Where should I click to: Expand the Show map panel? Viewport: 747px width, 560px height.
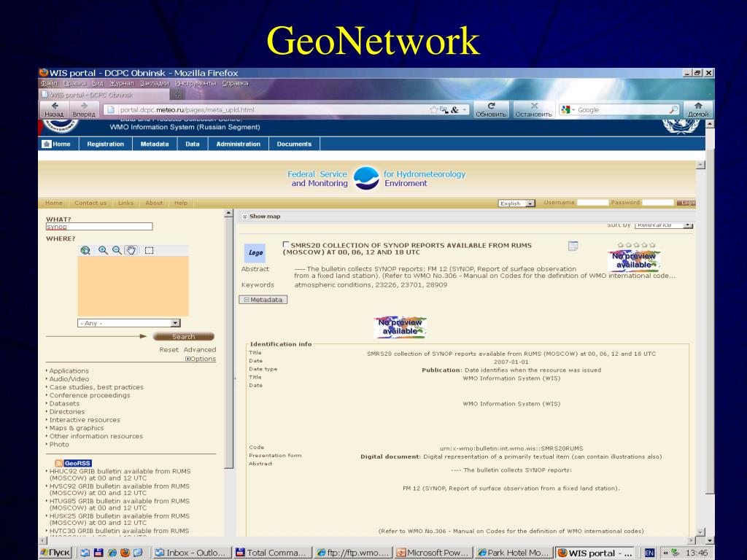261,216
